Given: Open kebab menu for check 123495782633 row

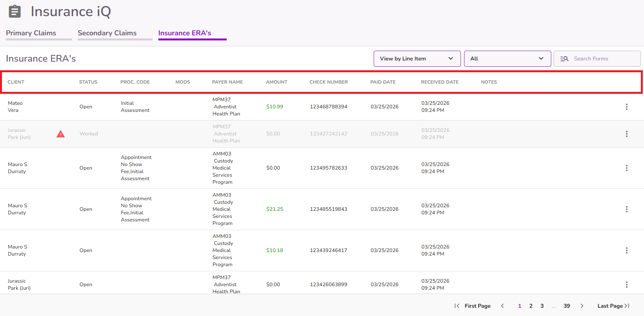Looking at the screenshot, I should click(x=626, y=168).
